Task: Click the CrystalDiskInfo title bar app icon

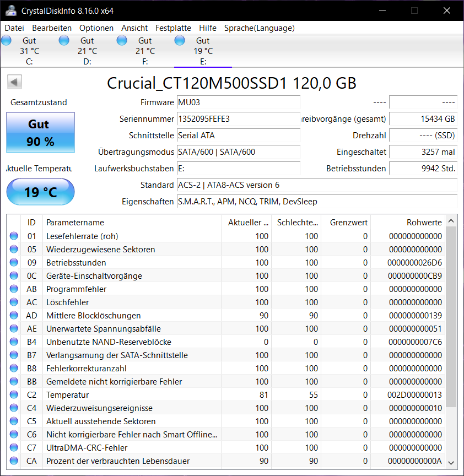Action: (x=11, y=10)
